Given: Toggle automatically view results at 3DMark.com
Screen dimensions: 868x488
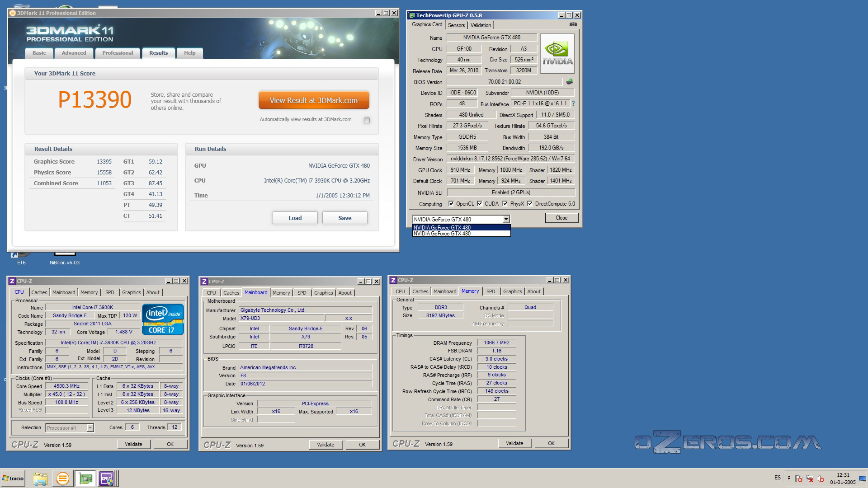Looking at the screenshot, I should (367, 120).
